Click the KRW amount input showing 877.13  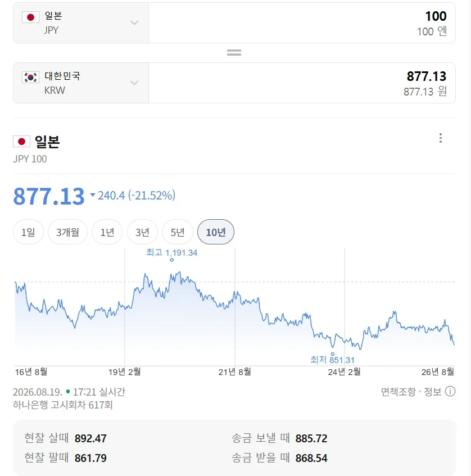tap(302, 83)
